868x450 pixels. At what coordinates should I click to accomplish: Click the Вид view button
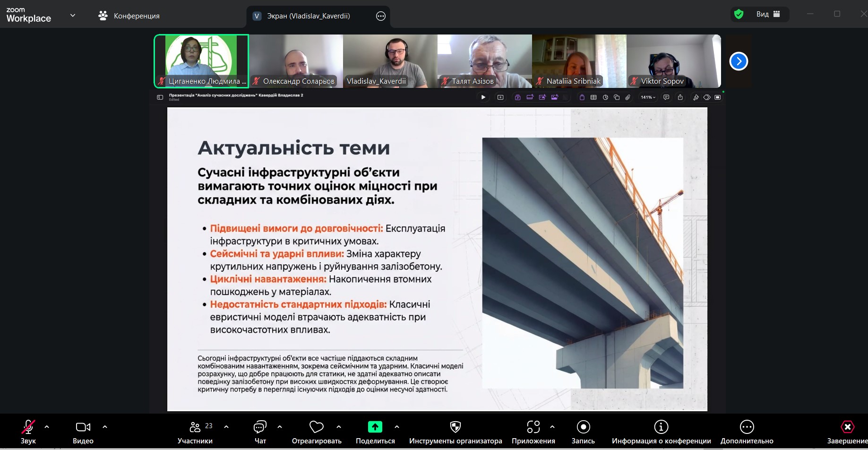(x=768, y=14)
